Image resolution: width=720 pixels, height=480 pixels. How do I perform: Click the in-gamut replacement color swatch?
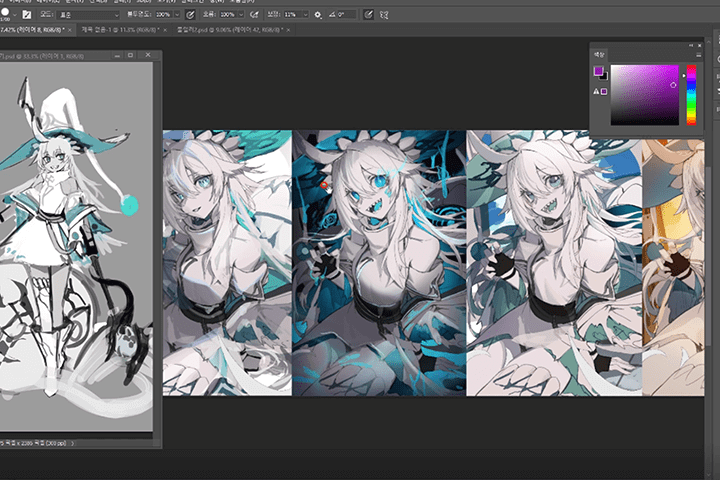(604, 91)
